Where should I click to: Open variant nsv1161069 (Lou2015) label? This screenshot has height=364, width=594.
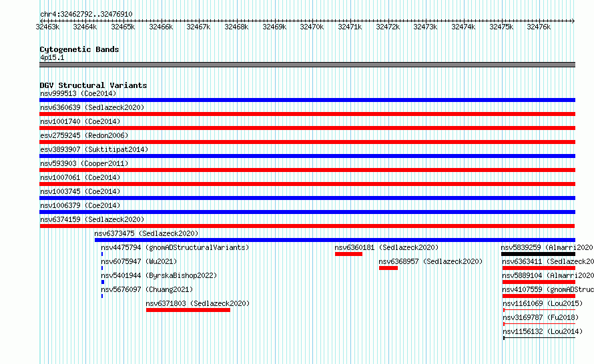pyautogui.click(x=543, y=303)
